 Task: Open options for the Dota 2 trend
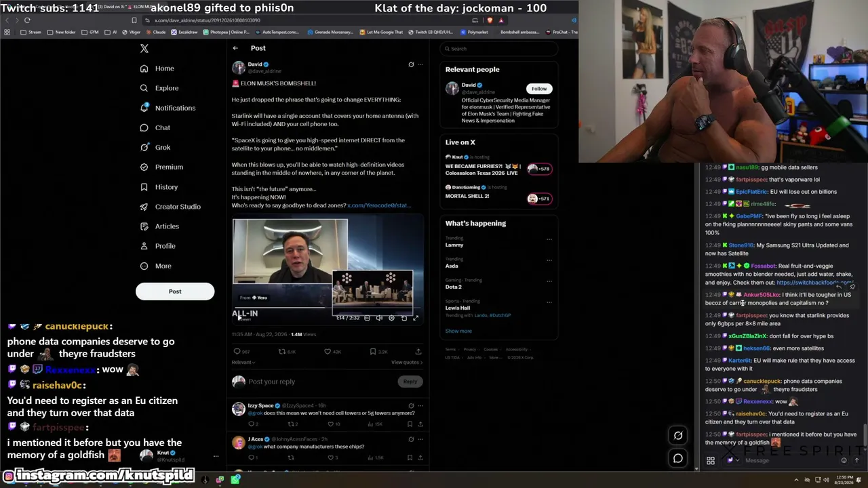pos(549,281)
